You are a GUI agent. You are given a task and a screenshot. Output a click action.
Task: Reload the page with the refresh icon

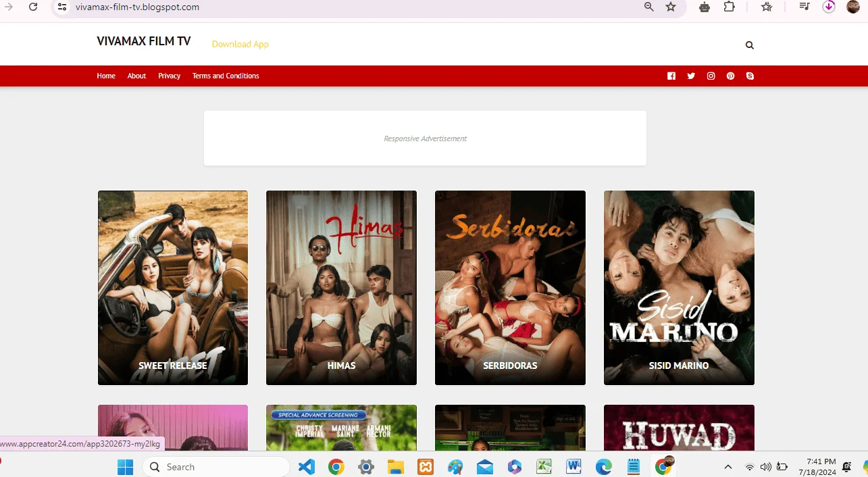point(33,7)
